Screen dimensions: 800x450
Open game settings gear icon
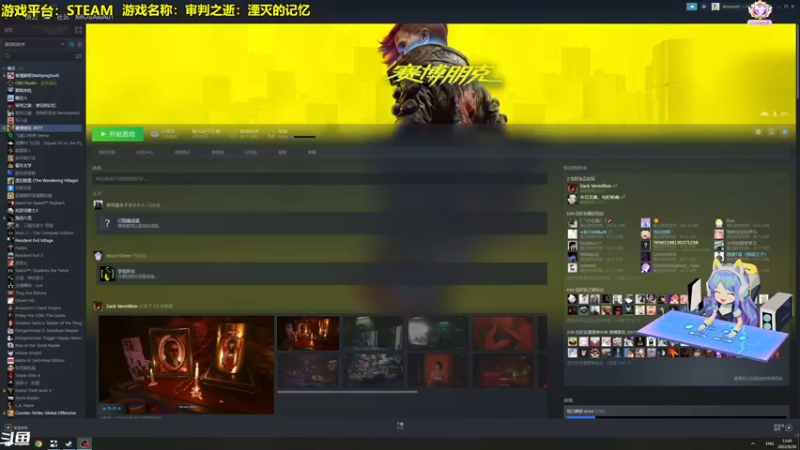(x=758, y=132)
